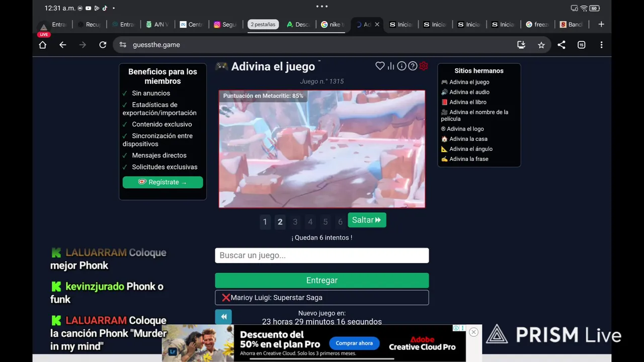
Task: Click the Android battery status icon
Action: 594,8
